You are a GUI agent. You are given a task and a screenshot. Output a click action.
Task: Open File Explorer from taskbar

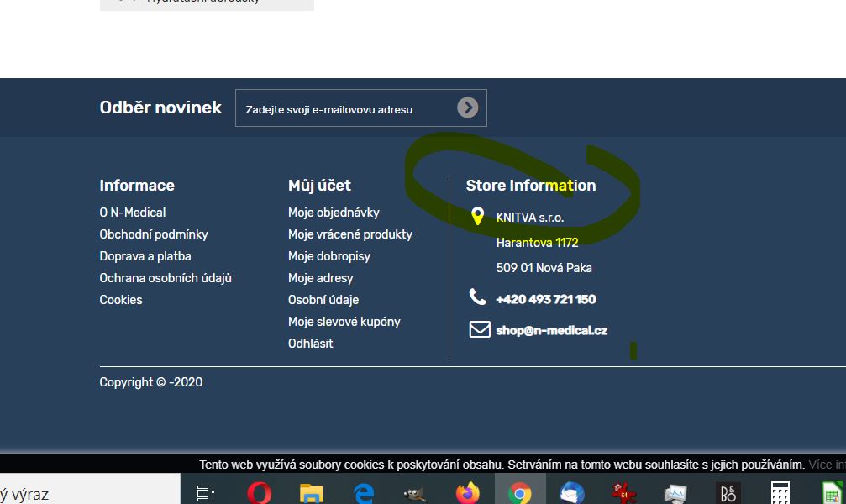(312, 492)
